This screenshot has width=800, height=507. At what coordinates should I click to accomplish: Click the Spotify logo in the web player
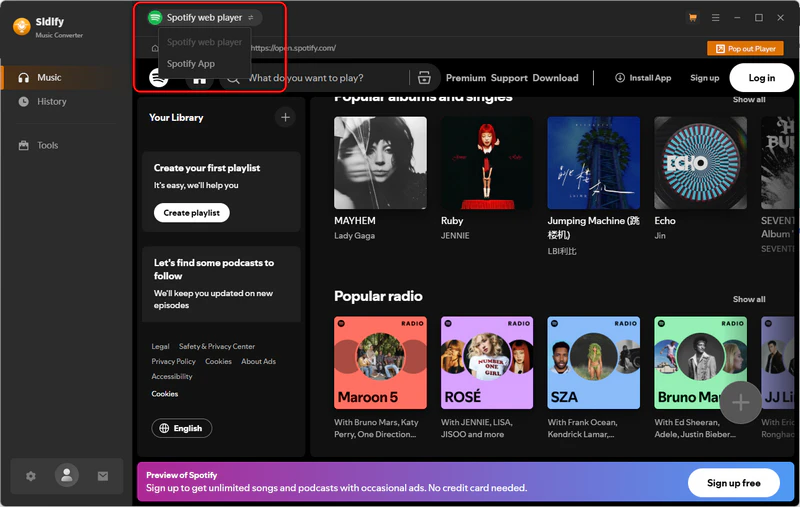click(x=158, y=78)
